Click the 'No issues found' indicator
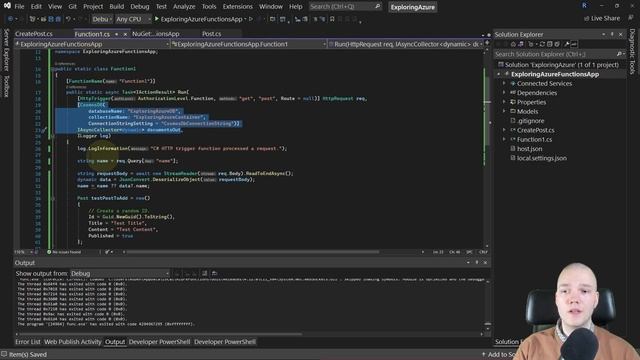This screenshot has height=360, width=640. [64, 252]
